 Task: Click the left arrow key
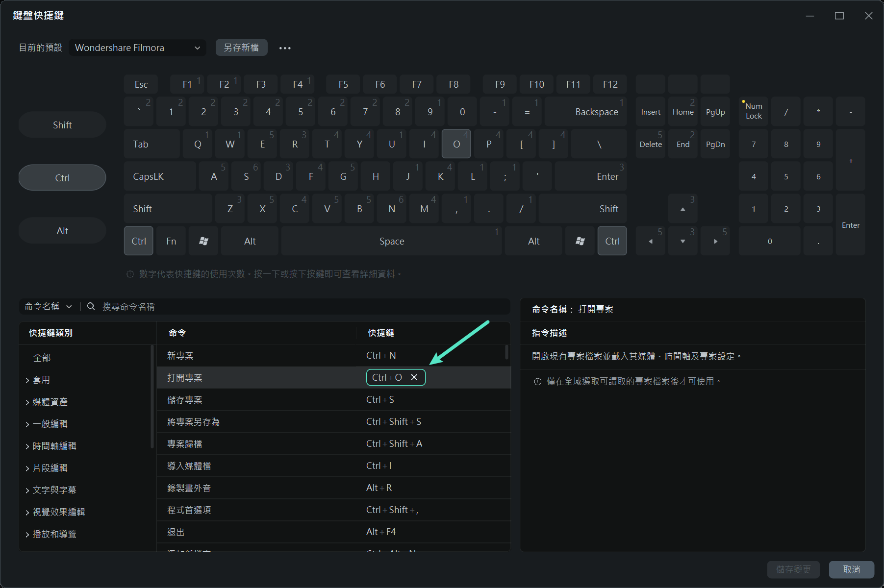[x=651, y=241]
